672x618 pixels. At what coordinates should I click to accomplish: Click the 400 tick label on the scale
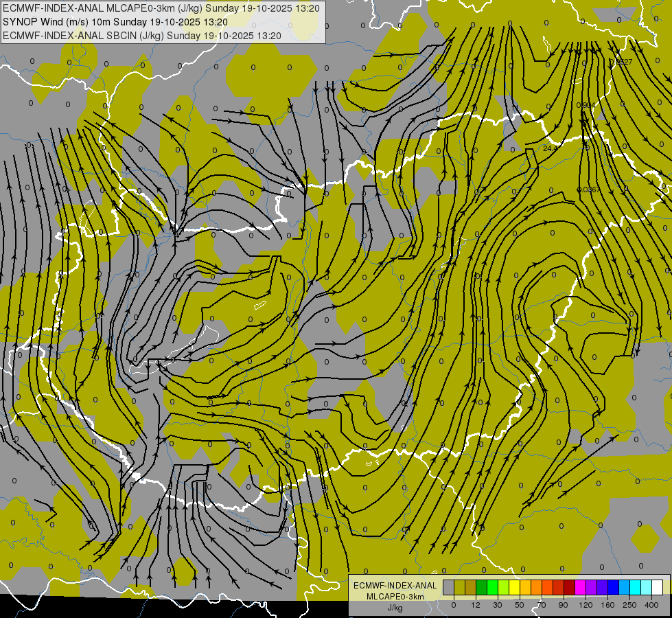(651, 605)
